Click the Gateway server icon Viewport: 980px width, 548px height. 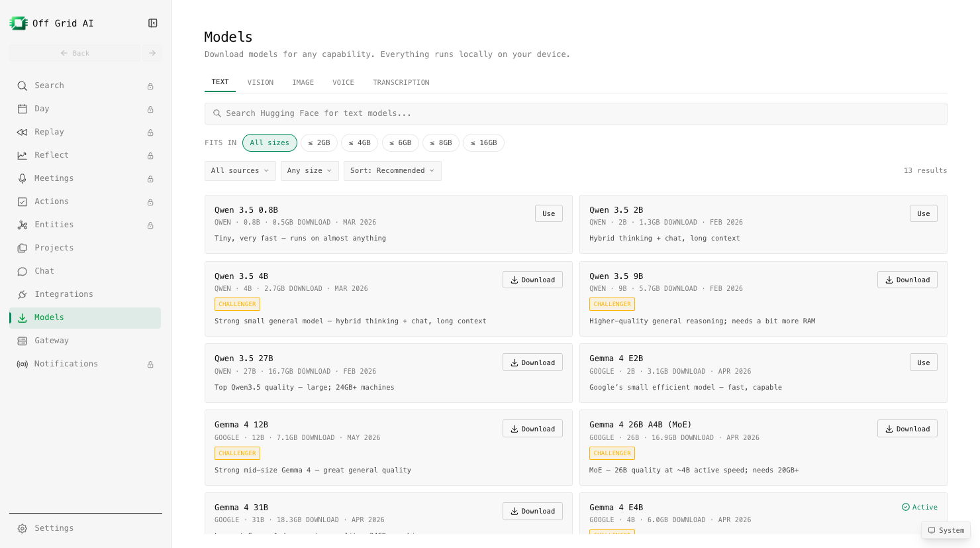click(x=23, y=341)
